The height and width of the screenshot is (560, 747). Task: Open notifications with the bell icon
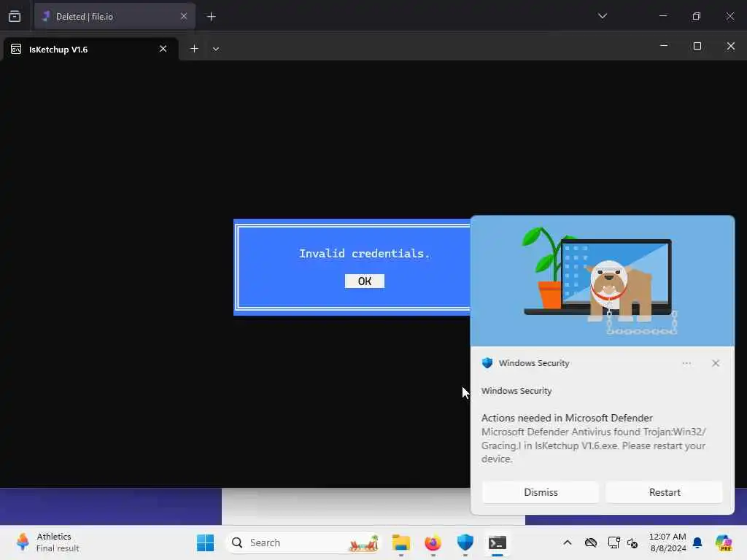[x=697, y=542]
